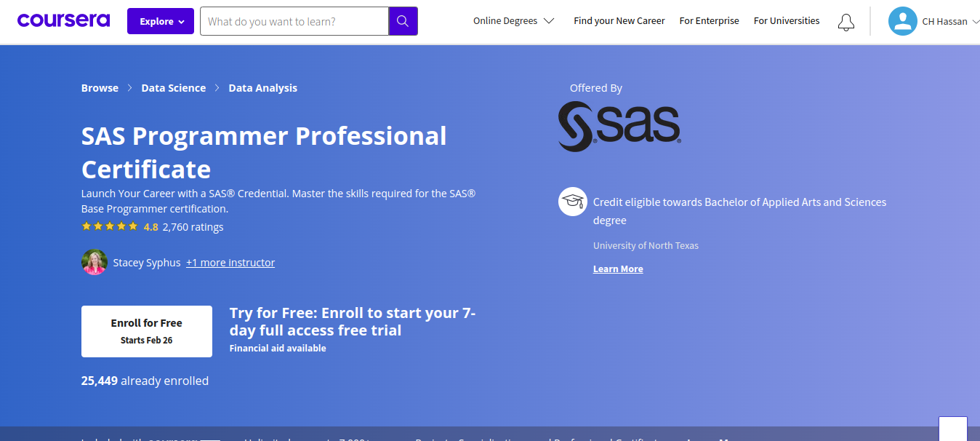Click 25,449 already enrolled text

(x=145, y=381)
